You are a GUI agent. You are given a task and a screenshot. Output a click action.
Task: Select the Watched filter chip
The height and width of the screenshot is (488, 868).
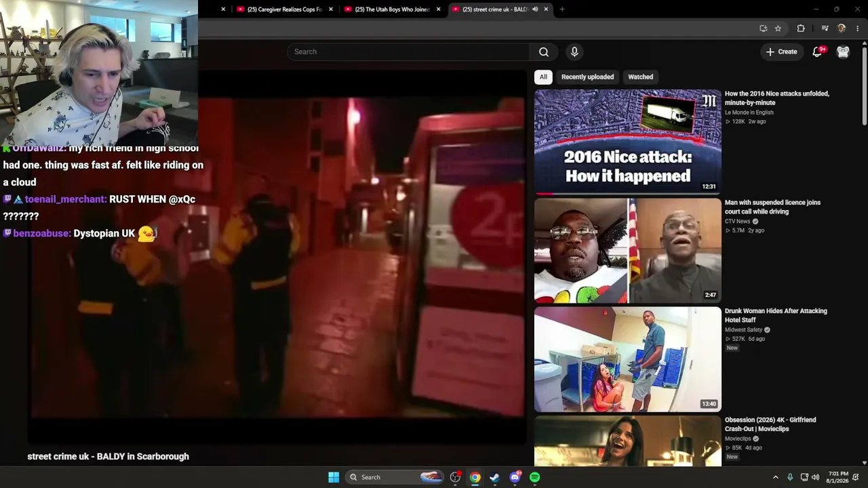[x=640, y=77]
